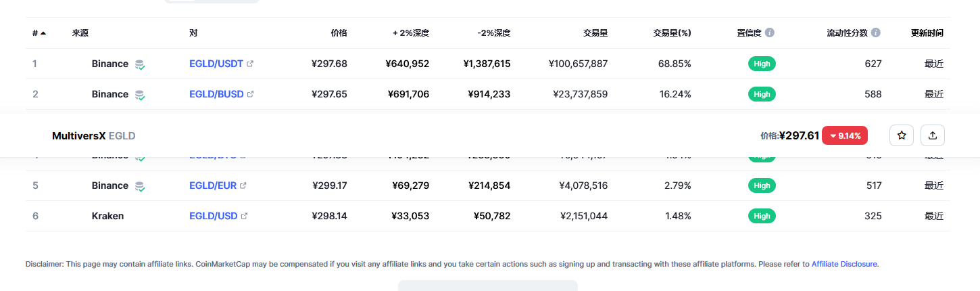This screenshot has width=980, height=291.
Task: Open the EGLD/EUR trading pair link
Action: click(x=213, y=185)
